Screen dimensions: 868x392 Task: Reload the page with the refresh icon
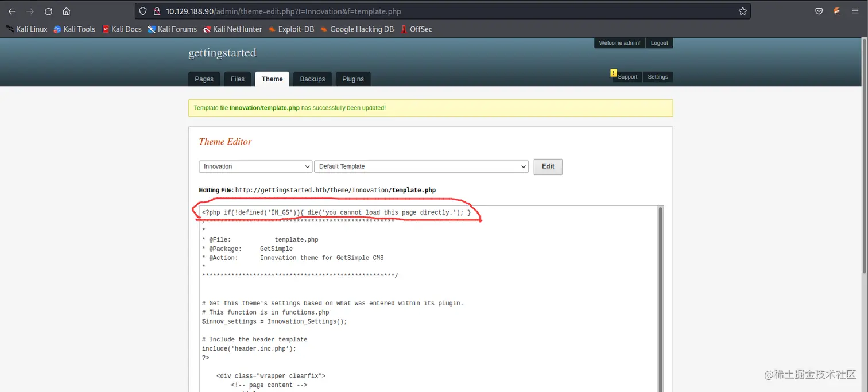point(48,11)
